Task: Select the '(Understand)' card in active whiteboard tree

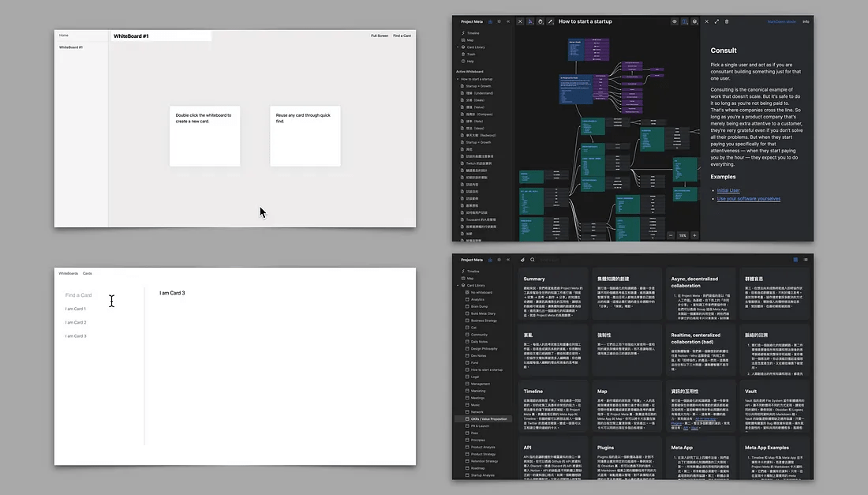Action: 480,93
